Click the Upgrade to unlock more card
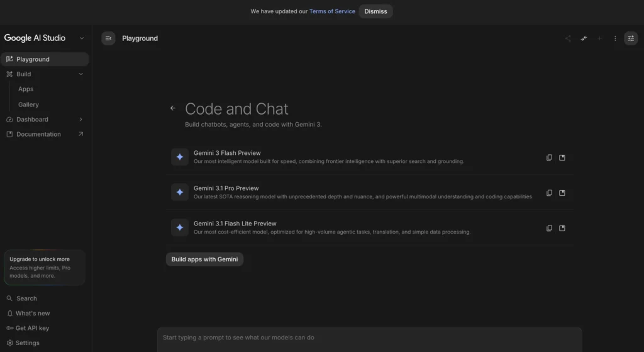This screenshot has width=644, height=352. (45, 267)
